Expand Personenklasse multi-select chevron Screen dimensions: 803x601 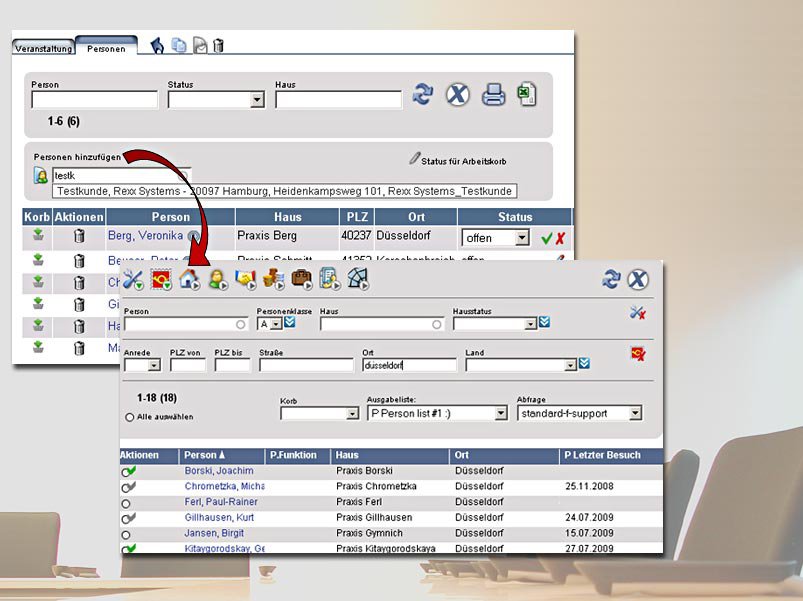(x=289, y=321)
